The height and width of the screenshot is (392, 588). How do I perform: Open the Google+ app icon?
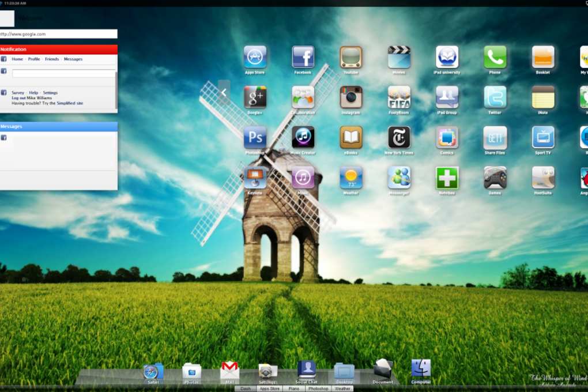pos(255,97)
